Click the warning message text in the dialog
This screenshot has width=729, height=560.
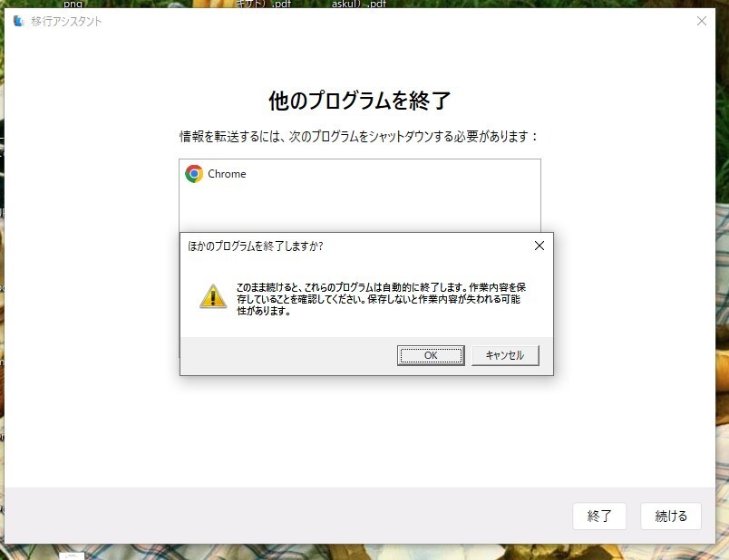click(381, 299)
